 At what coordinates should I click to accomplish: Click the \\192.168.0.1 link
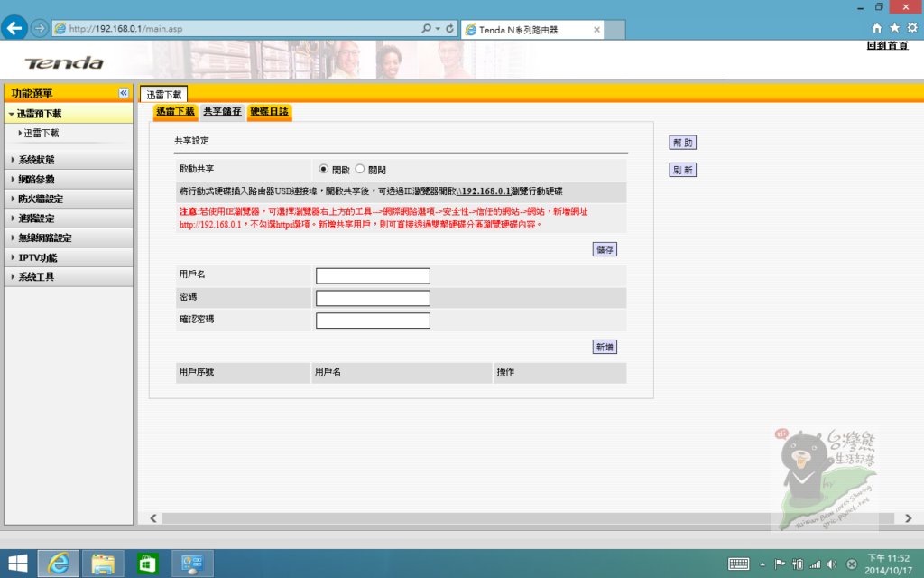point(484,191)
